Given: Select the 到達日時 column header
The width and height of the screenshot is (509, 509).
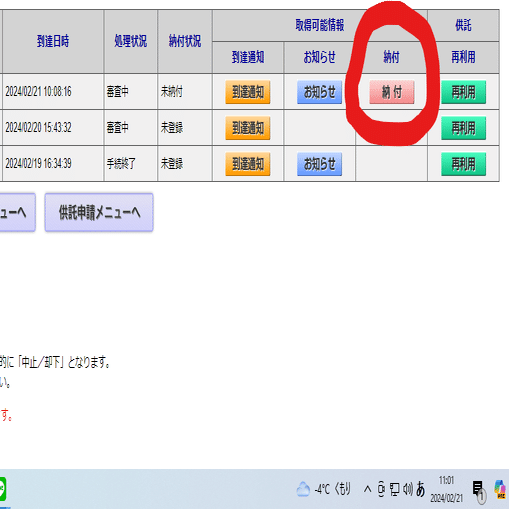Looking at the screenshot, I should pyautogui.click(x=53, y=41).
